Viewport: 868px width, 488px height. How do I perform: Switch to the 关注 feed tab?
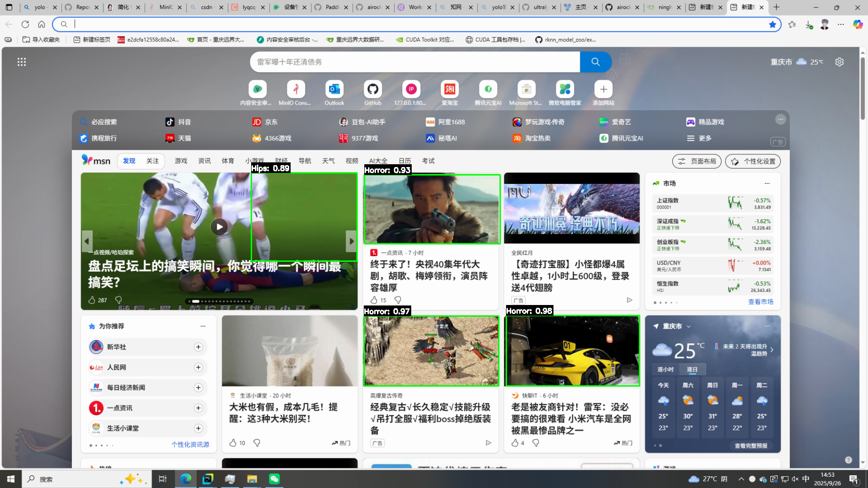point(153,161)
